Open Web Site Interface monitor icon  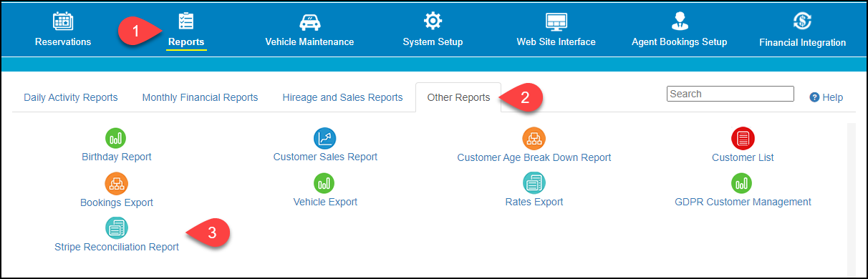click(x=556, y=22)
